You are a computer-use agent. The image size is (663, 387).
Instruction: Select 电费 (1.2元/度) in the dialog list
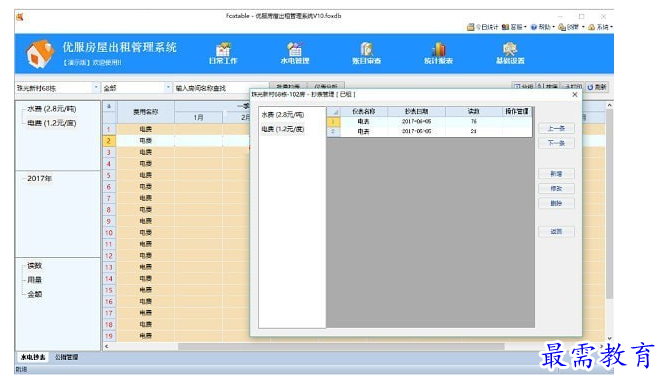click(282, 129)
